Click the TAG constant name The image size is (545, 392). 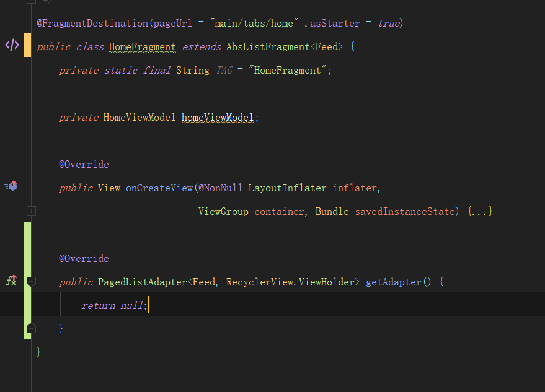click(x=224, y=71)
